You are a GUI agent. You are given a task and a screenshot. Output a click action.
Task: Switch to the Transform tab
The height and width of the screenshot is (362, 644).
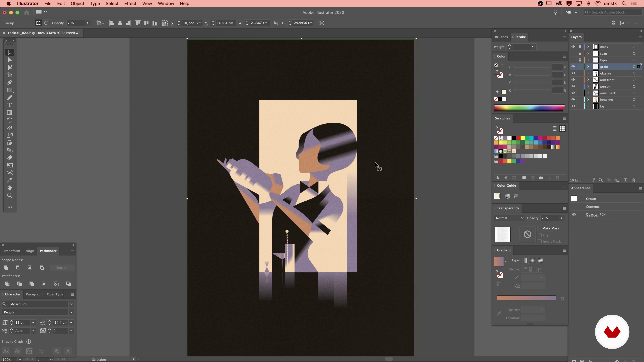point(12,251)
